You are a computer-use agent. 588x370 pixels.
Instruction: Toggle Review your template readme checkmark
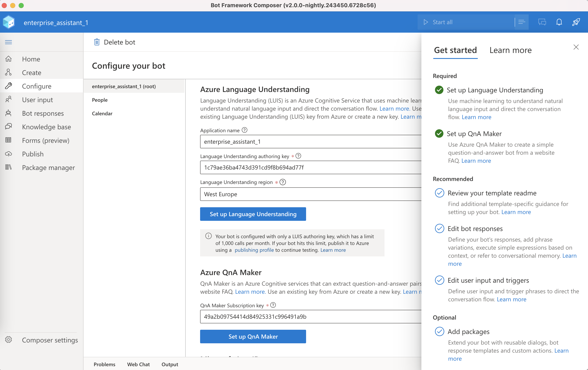point(439,193)
